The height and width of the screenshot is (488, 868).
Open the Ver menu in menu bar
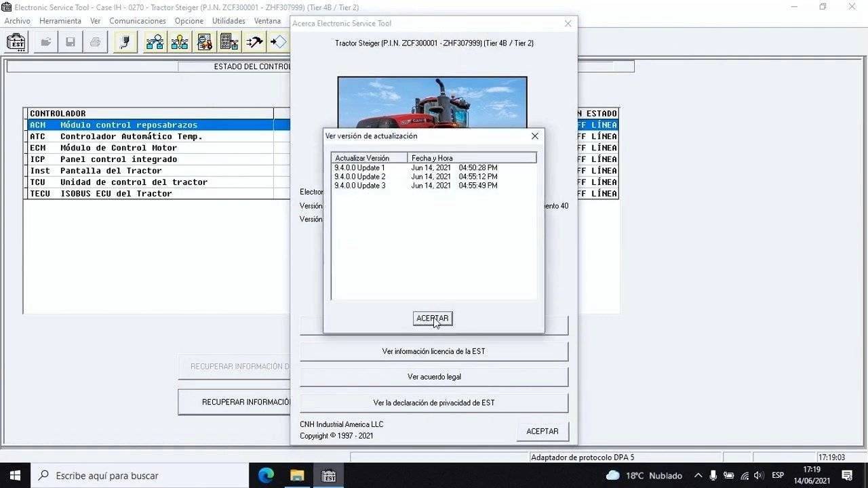pos(96,21)
